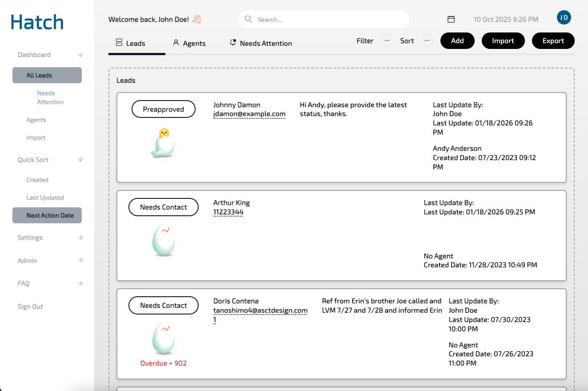Open the Filter ellipsis options

coord(387,41)
